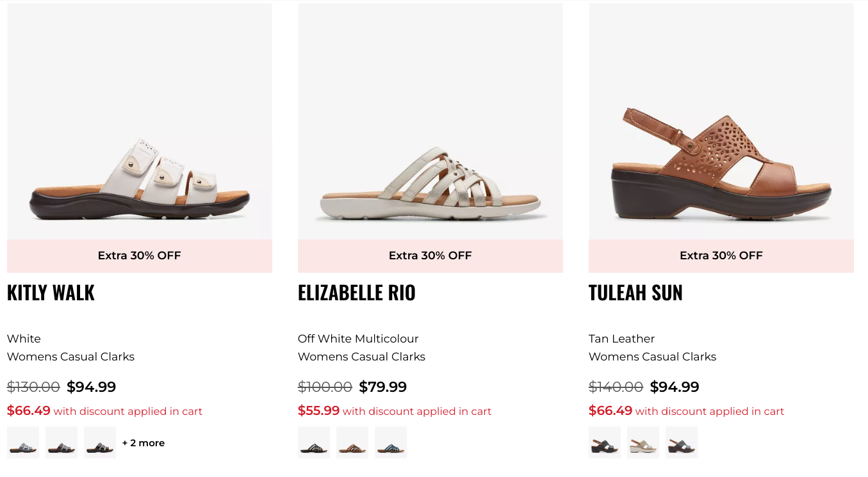Select tan Elizabelle Rio variant thumbnail
This screenshot has width=868, height=477.
coord(352,442)
